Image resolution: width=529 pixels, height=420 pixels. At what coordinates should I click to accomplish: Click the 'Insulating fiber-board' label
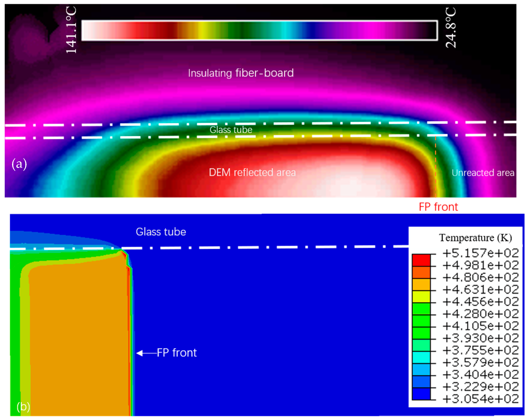click(x=241, y=73)
